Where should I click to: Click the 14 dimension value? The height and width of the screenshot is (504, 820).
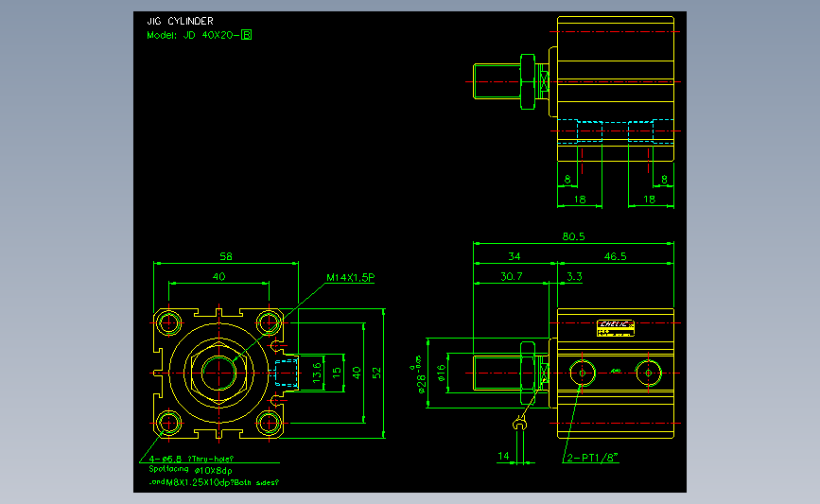tap(503, 456)
